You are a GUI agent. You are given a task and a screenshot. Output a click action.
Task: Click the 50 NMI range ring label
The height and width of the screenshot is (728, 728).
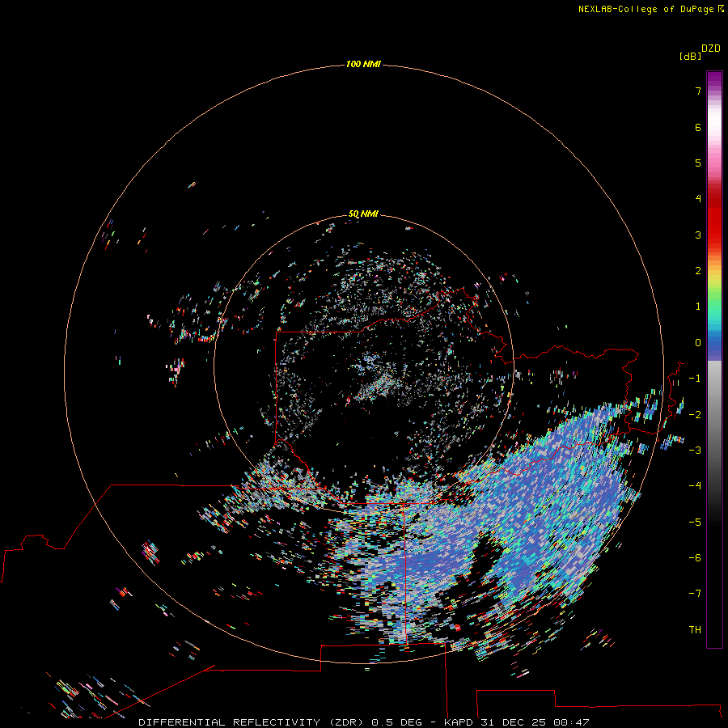tap(363, 214)
